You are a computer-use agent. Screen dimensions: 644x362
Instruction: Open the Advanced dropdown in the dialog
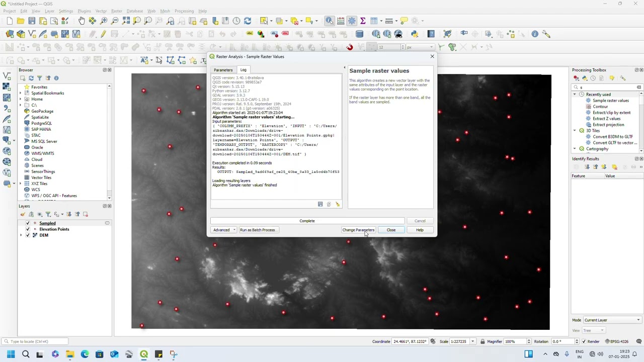click(223, 230)
